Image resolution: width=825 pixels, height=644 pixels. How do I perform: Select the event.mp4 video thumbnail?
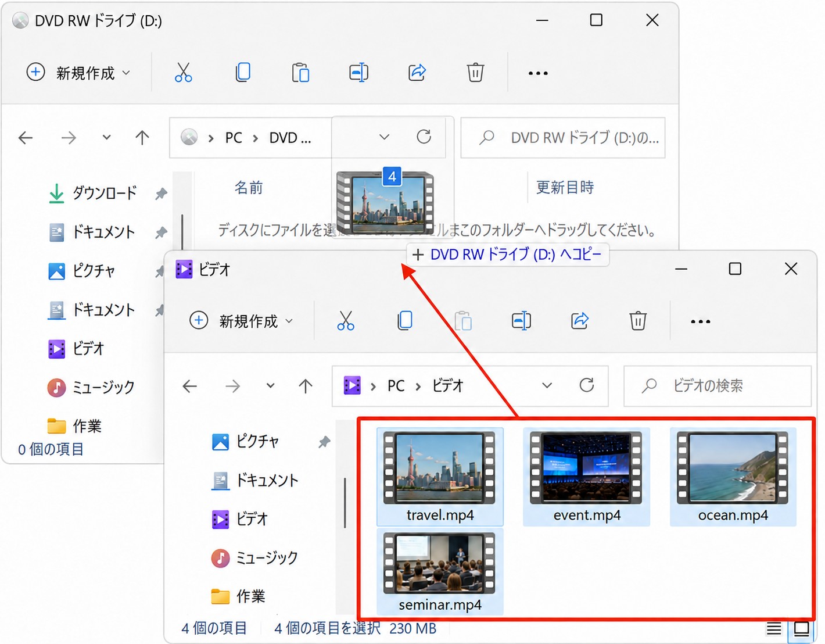pyautogui.click(x=586, y=477)
